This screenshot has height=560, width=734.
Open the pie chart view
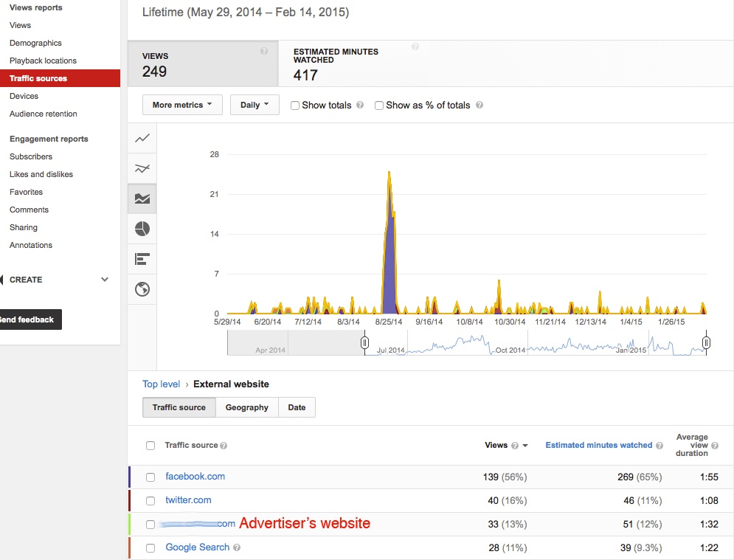[142, 228]
